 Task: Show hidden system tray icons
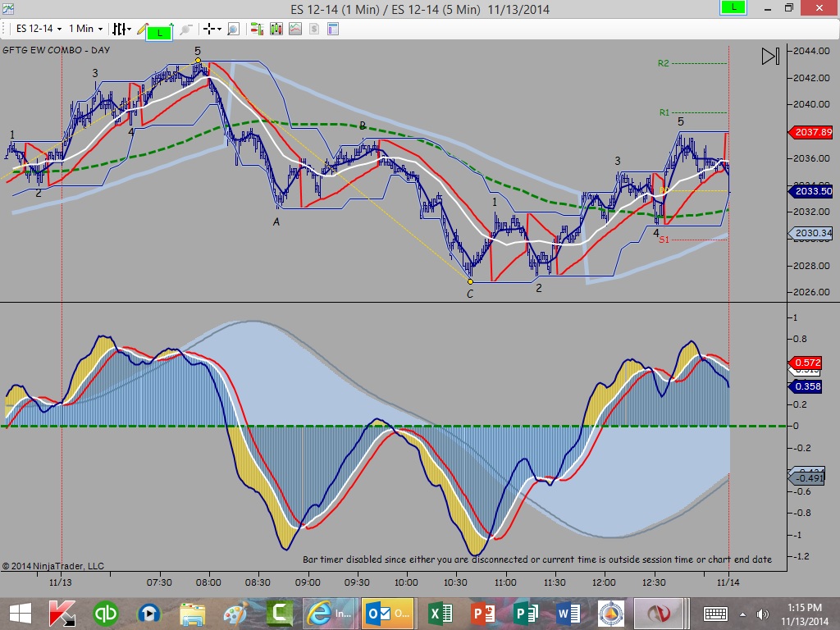click(x=742, y=614)
